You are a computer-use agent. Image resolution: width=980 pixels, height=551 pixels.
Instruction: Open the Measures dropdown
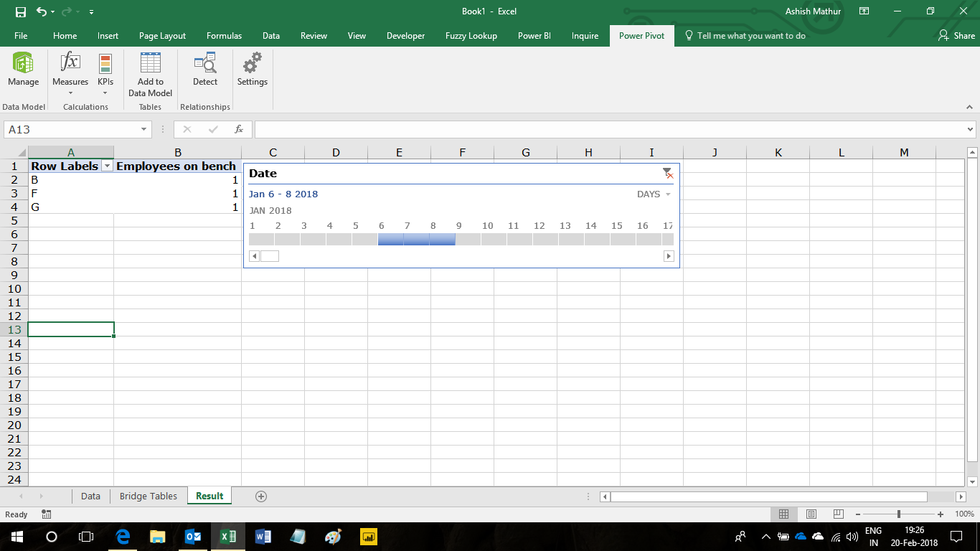70,73
